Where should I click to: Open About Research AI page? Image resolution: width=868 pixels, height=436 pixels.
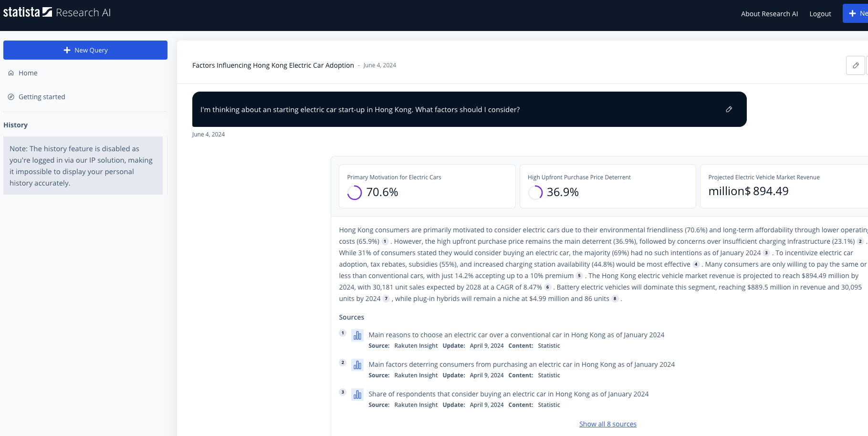pyautogui.click(x=769, y=14)
